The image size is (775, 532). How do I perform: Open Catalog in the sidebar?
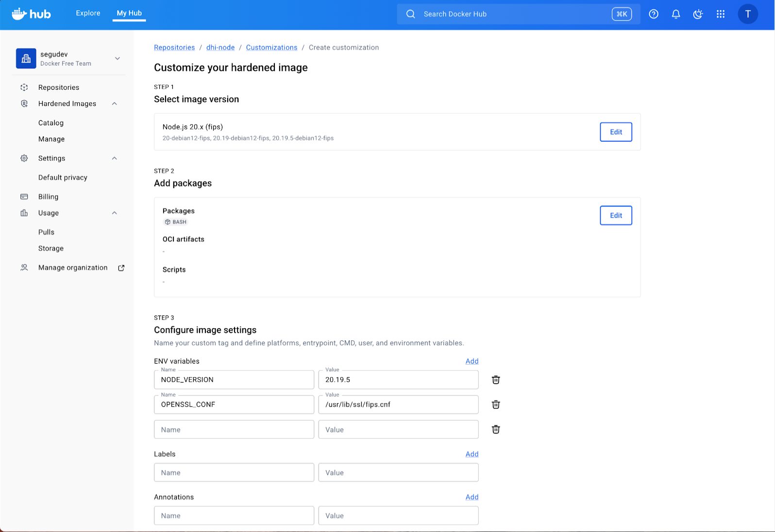(x=51, y=123)
